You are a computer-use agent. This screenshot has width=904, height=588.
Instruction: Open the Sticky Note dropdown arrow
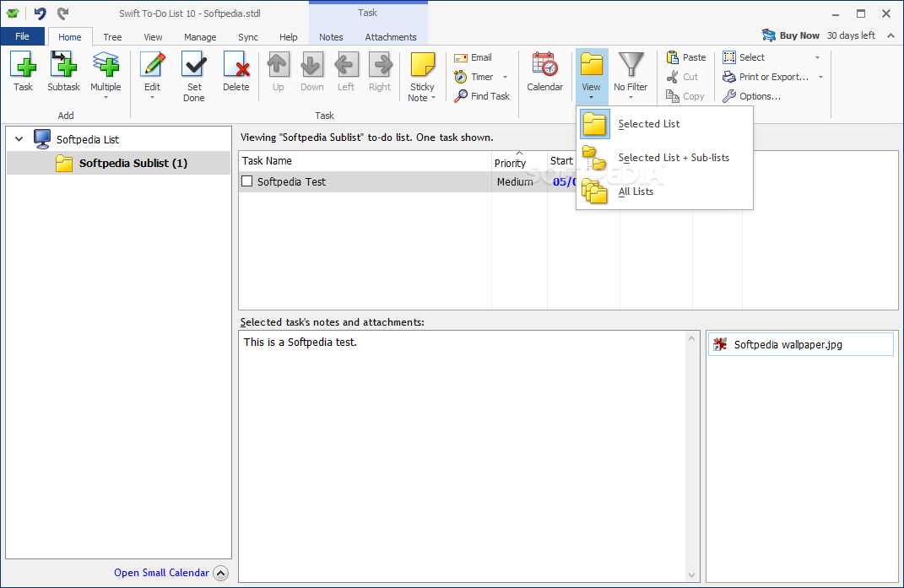pyautogui.click(x=433, y=98)
